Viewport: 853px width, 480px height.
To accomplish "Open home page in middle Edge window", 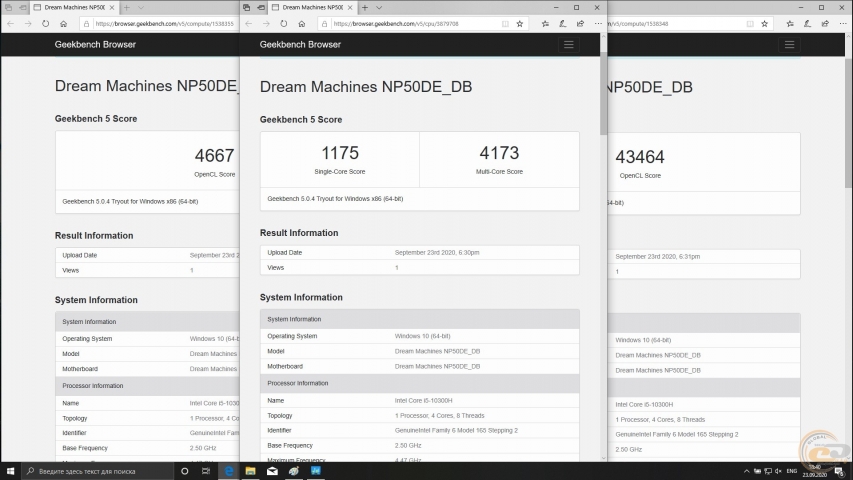I will (301, 24).
